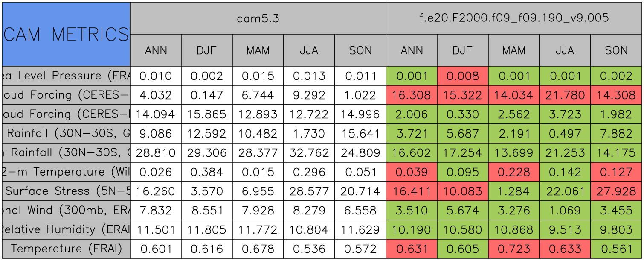Select the red cell with value 0.008

(463, 76)
